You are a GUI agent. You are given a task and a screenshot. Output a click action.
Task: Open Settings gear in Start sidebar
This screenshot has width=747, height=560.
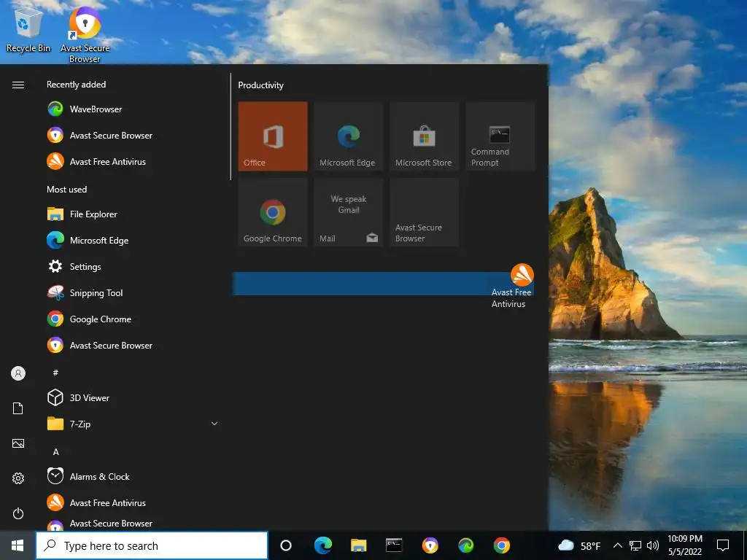click(x=18, y=478)
